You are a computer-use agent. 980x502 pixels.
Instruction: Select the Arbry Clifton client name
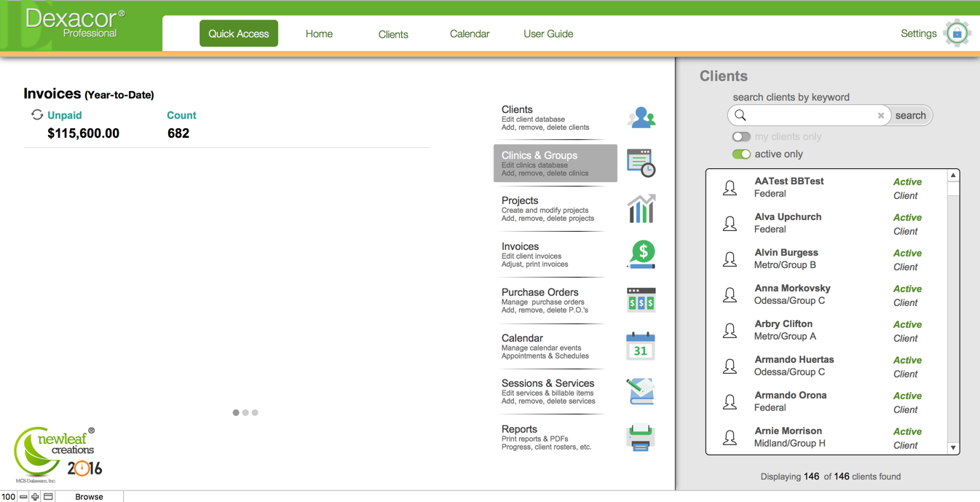click(x=783, y=323)
